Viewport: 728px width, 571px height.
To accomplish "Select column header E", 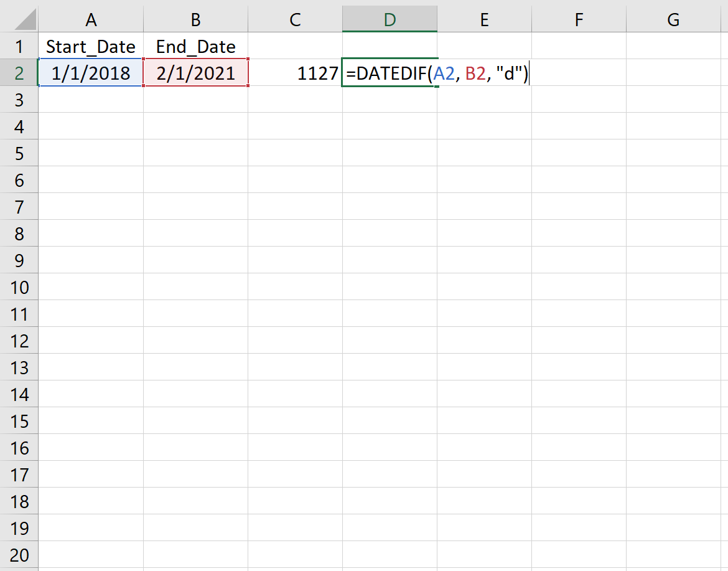I will 484,19.
